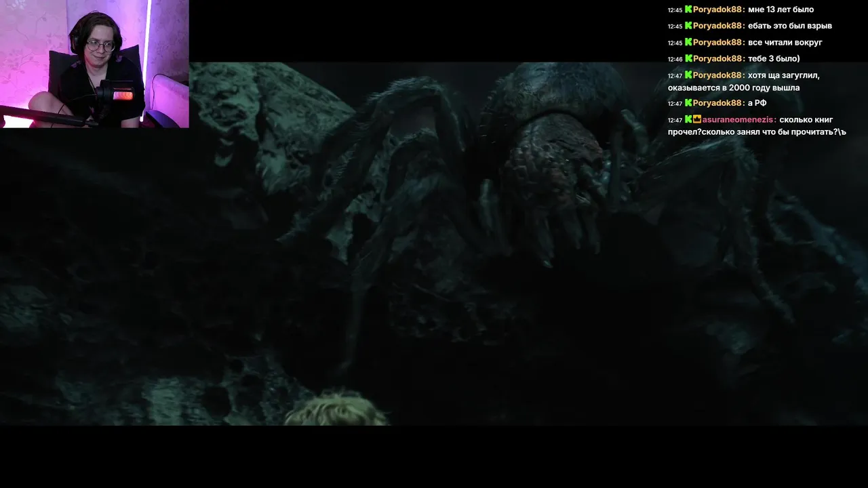Viewport: 868px width, 488px height.
Task: Click the 12:45 timestamp of "все читали вокруг"
Action: 675,43
